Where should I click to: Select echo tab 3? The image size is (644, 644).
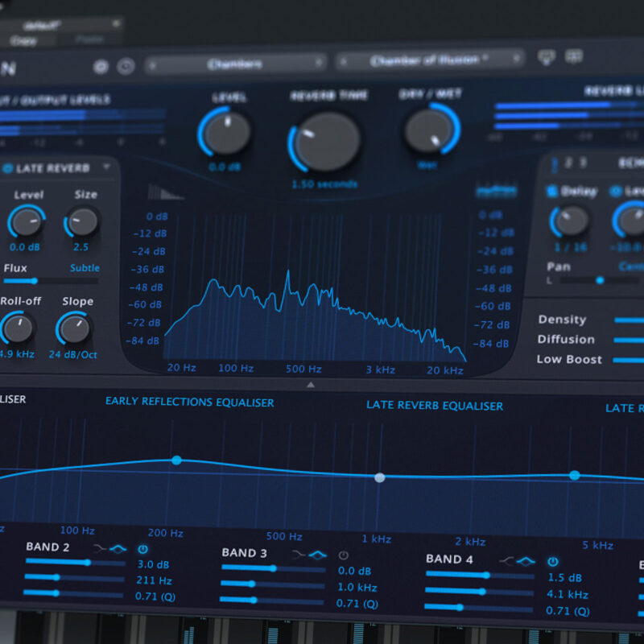coord(583,163)
